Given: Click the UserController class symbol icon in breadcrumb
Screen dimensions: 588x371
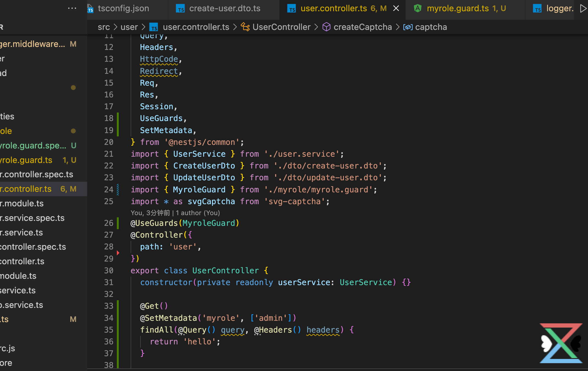Looking at the screenshot, I should click(x=245, y=27).
